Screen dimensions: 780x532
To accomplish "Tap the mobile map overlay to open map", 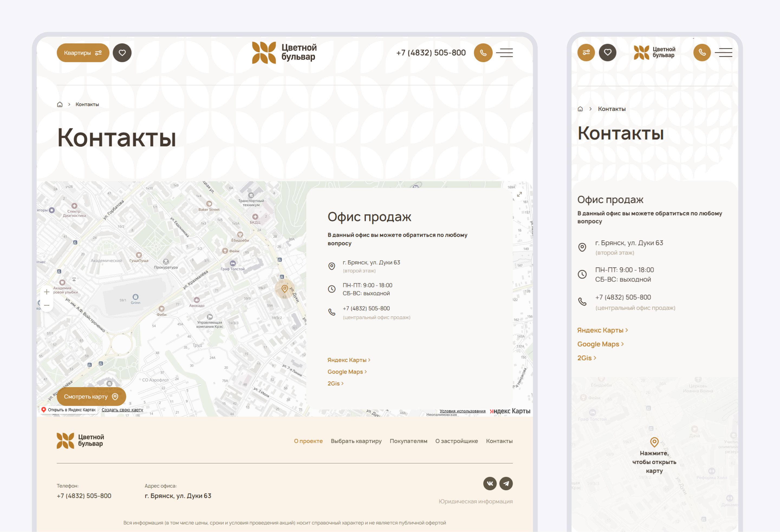I will pyautogui.click(x=654, y=462).
